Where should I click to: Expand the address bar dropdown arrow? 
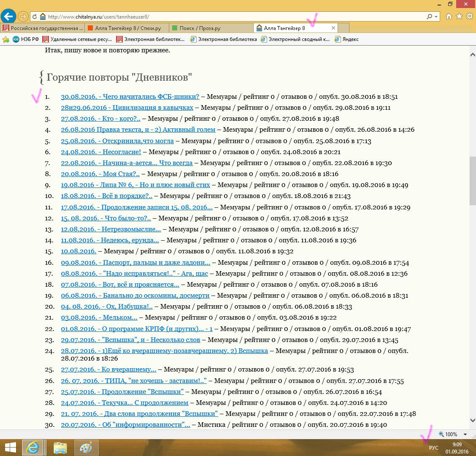point(436,17)
